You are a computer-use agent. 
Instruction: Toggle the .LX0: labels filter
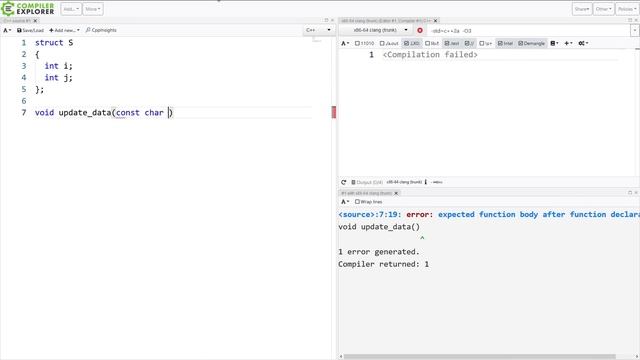tap(412, 43)
